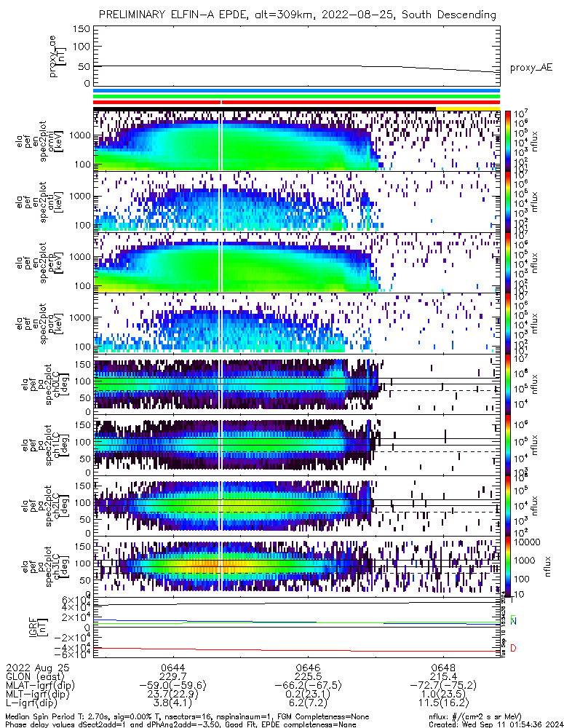The width and height of the screenshot is (564, 728).
Task: Click the ch3LC nflux color bar
Action: tap(508, 566)
